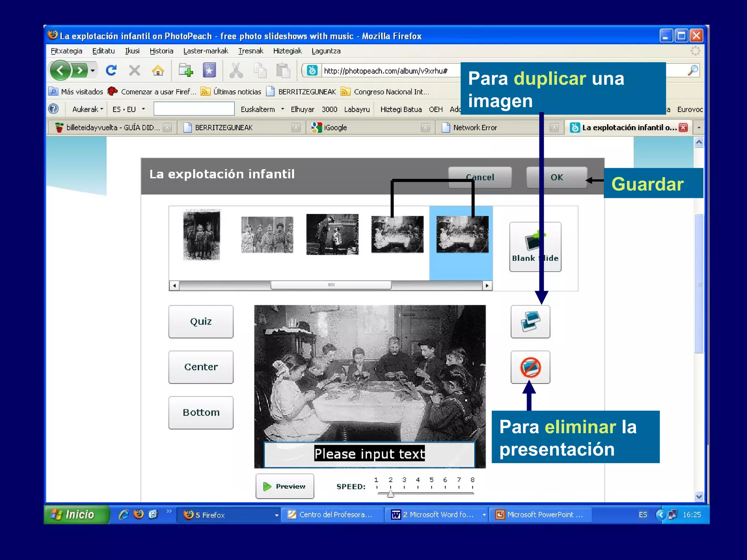Go back with the green Back arrow

pos(61,70)
